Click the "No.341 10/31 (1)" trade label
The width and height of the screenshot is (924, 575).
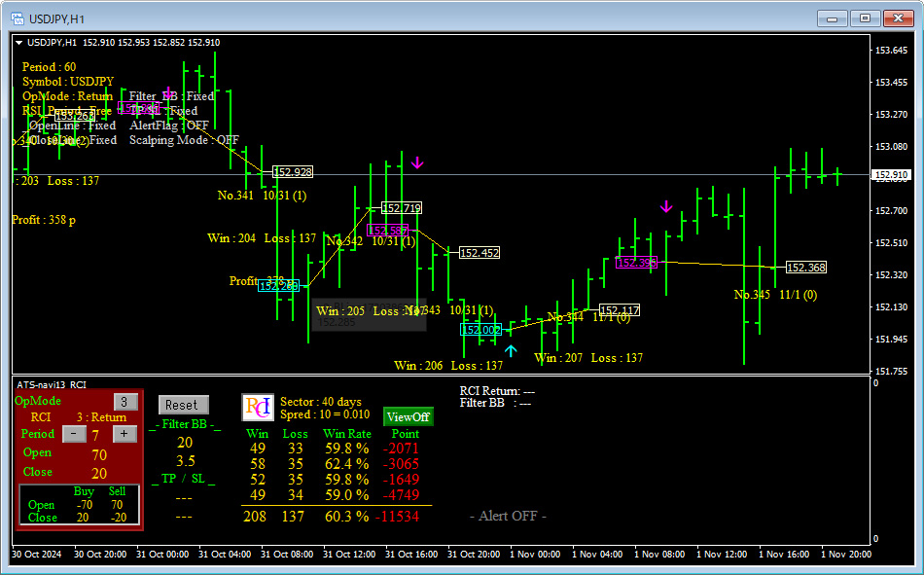coord(262,196)
